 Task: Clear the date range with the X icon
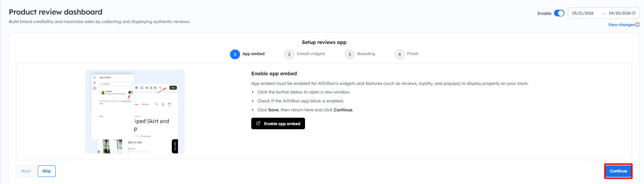click(x=634, y=13)
